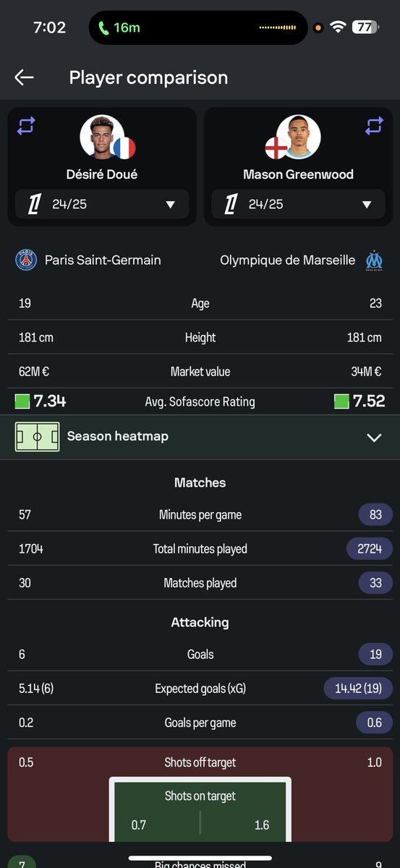Open Mason Greenwood's player photo

[299, 136]
